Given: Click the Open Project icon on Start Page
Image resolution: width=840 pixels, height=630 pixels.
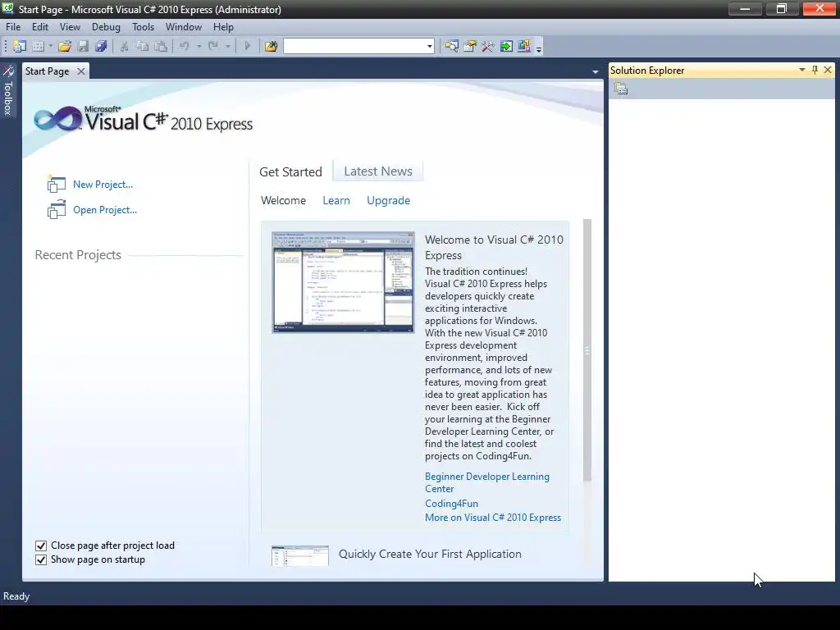Looking at the screenshot, I should coord(57,210).
